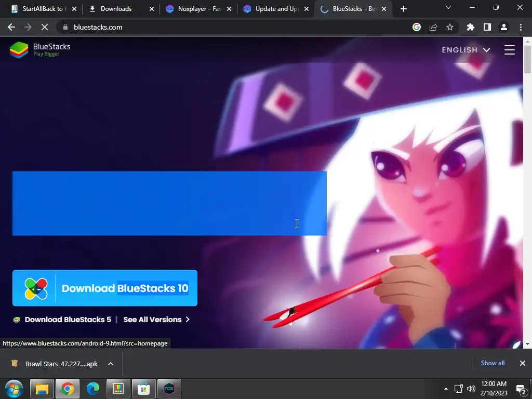Click the Chrome taskbar icon
Viewport: 532px width, 399px height.
(68, 389)
